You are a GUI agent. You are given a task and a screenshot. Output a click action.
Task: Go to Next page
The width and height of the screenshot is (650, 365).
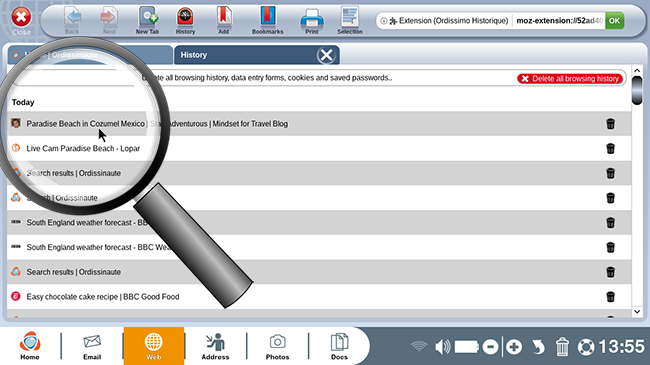click(109, 20)
